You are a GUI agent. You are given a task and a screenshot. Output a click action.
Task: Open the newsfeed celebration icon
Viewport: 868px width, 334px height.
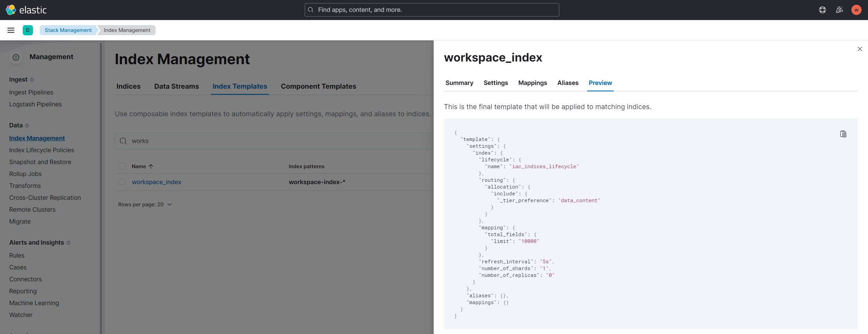[x=839, y=10]
